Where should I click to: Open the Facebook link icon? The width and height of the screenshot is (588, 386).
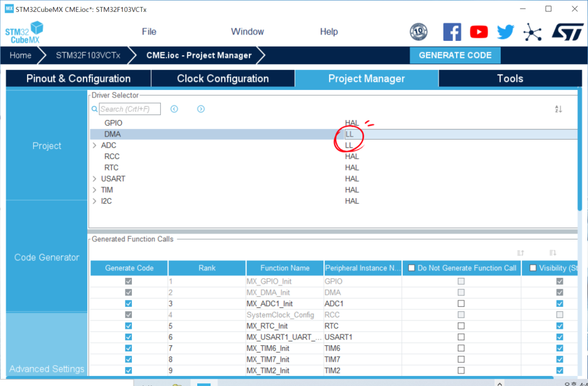452,32
